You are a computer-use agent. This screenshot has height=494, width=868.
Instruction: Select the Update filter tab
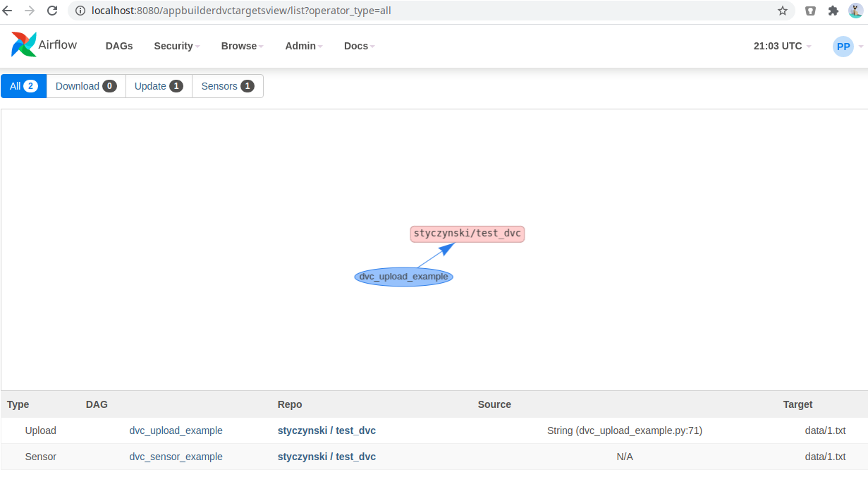click(x=159, y=86)
